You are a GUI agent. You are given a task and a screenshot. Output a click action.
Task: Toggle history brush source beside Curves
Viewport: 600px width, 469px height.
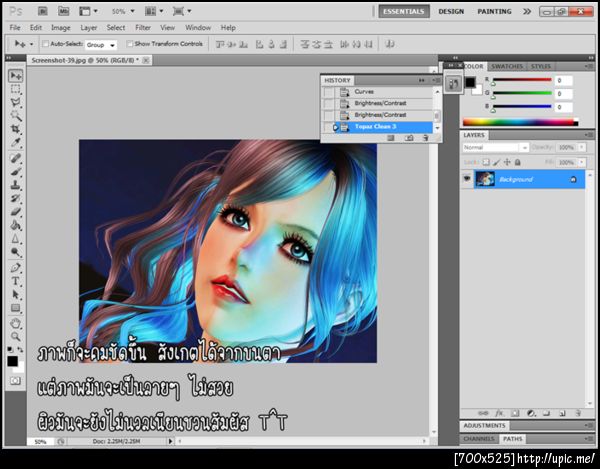click(x=329, y=92)
